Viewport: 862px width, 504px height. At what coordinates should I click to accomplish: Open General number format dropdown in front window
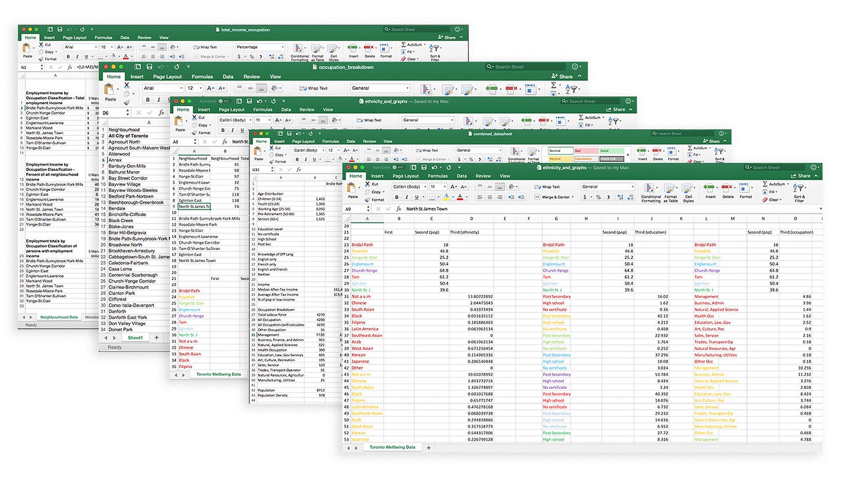(x=608, y=186)
